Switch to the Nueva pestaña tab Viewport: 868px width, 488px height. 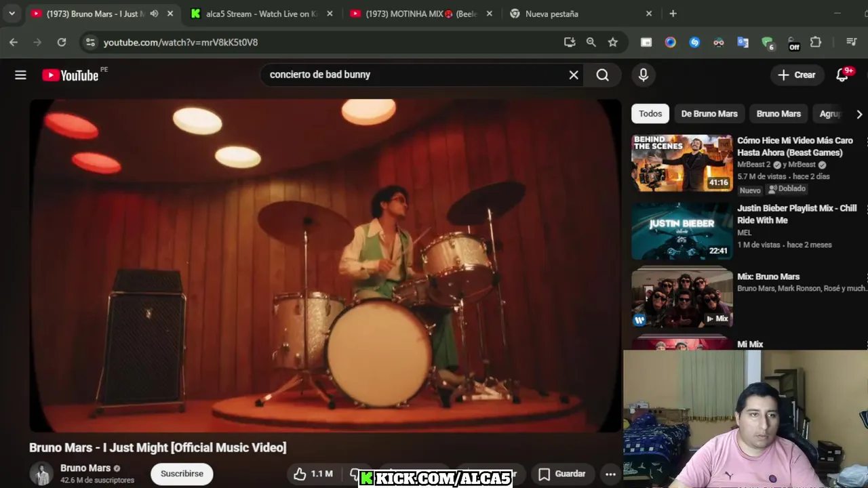(x=580, y=14)
